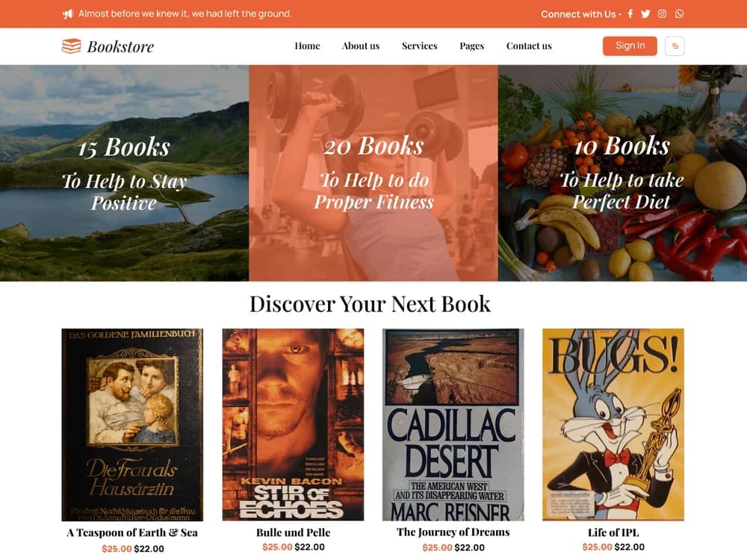Image resolution: width=747 pixels, height=560 pixels.
Task: Expand the Services navigation menu
Action: coord(419,46)
